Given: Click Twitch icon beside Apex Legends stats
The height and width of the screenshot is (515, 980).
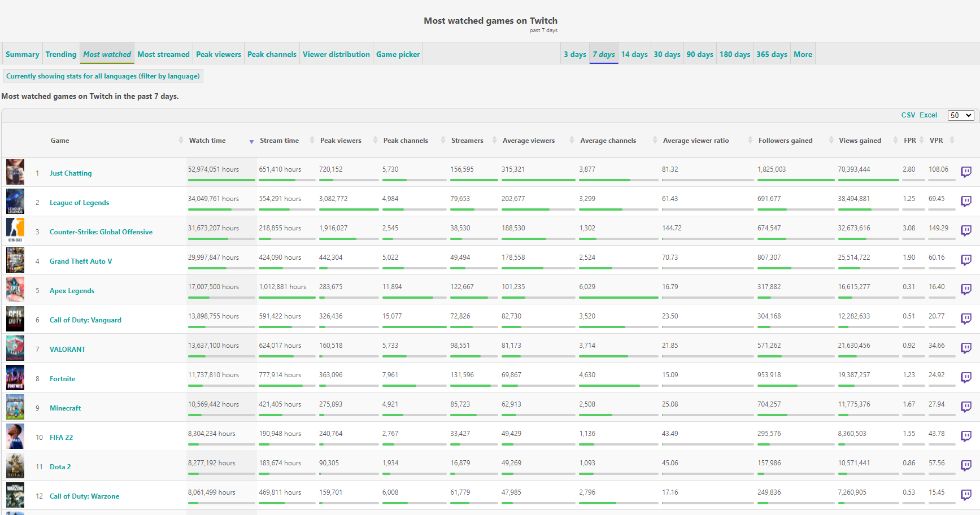Looking at the screenshot, I should pyautogui.click(x=966, y=289).
